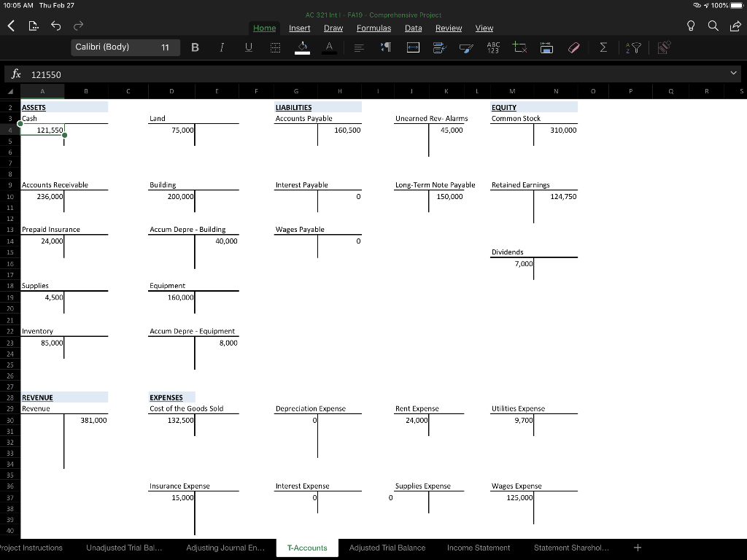Open the search magnifier
747x560 pixels.
(713, 26)
